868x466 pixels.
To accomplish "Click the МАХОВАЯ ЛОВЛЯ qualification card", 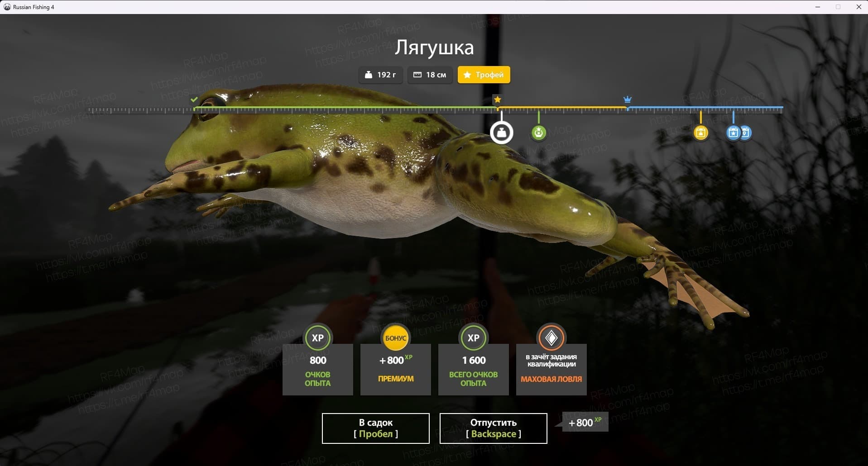I will pos(551,369).
